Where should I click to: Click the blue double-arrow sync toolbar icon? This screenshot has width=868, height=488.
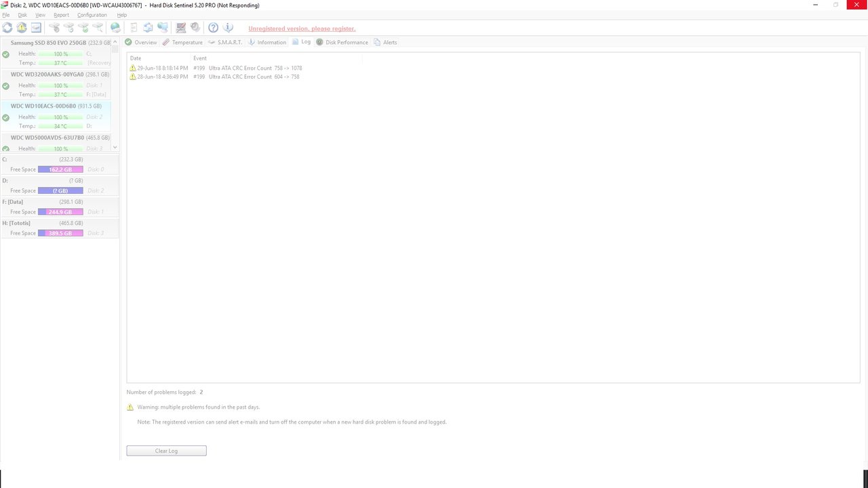[x=148, y=28]
